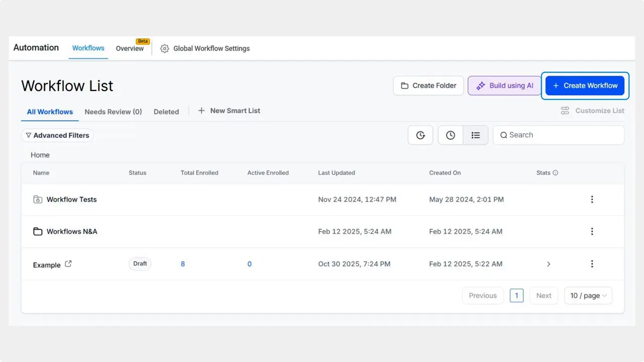644x362 pixels.
Task: Click the Customize List sliders icon
Action: pos(565,111)
